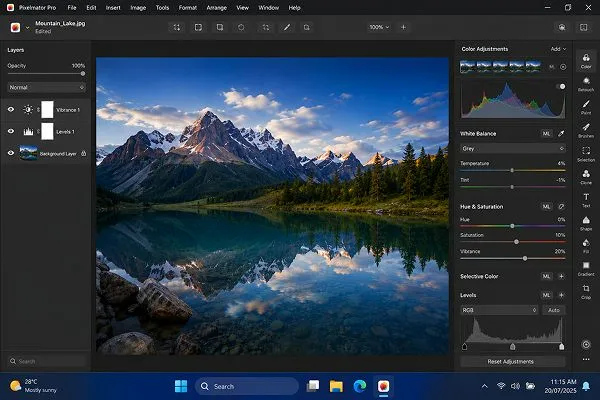Adjust the Temperature slider handle
This screenshot has height=400, width=600.
pos(512,170)
